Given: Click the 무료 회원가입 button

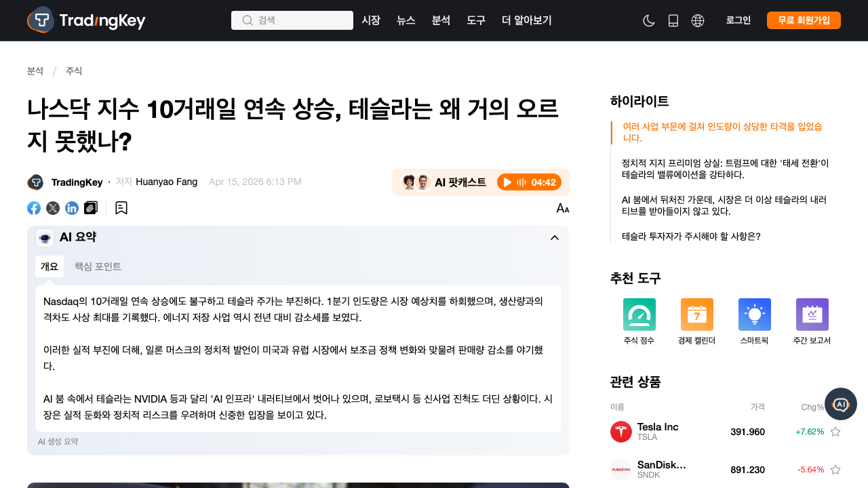Looking at the screenshot, I should click(x=804, y=20).
